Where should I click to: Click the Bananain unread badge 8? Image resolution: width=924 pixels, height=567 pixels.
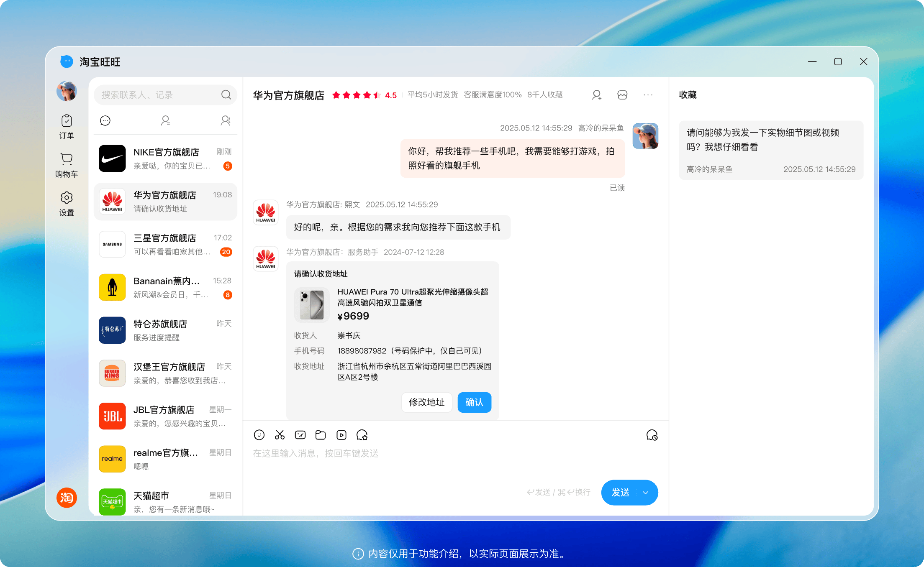(228, 295)
